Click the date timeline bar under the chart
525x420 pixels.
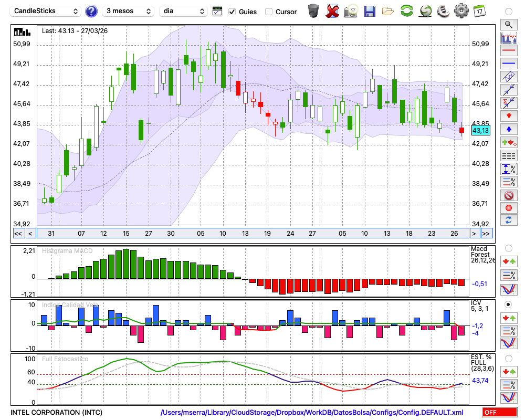252,234
